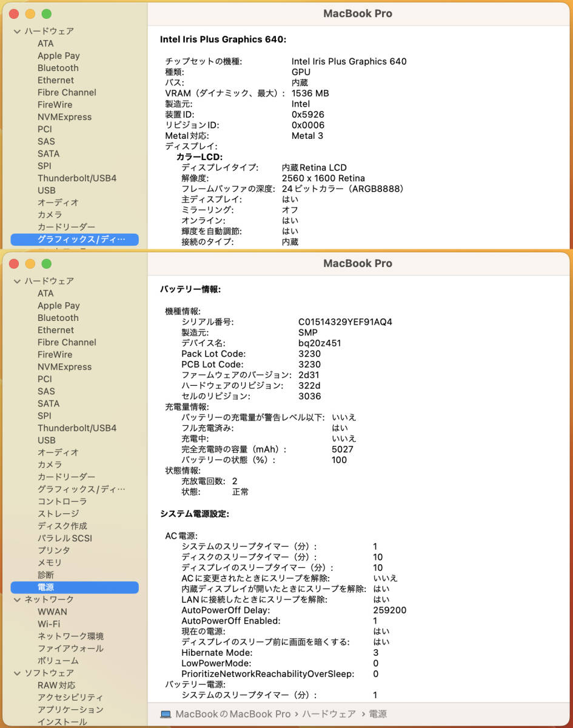Collapse ハードウェア section in bottom window
573x728 pixels.
pyautogui.click(x=17, y=281)
